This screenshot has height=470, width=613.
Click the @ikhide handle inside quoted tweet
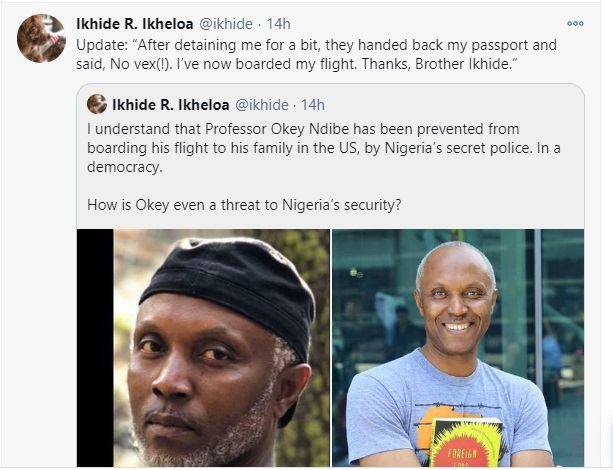pyautogui.click(x=261, y=104)
